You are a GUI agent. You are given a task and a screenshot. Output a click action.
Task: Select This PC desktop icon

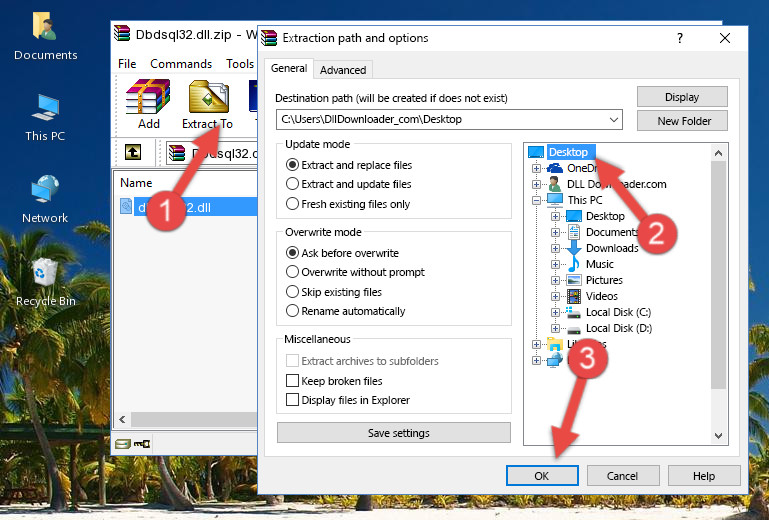tap(46, 107)
